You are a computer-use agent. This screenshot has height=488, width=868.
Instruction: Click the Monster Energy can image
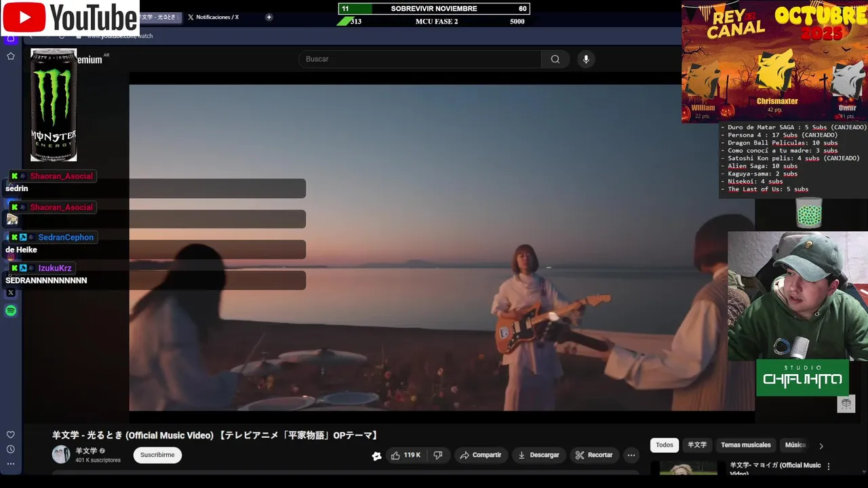click(54, 105)
